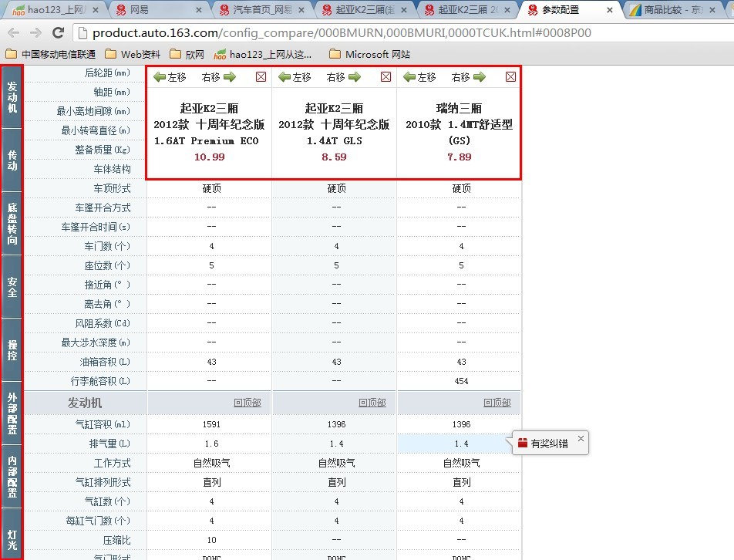Close the hao123 tab
Image resolution: width=734 pixels, height=560 pixels.
[x=96, y=10]
